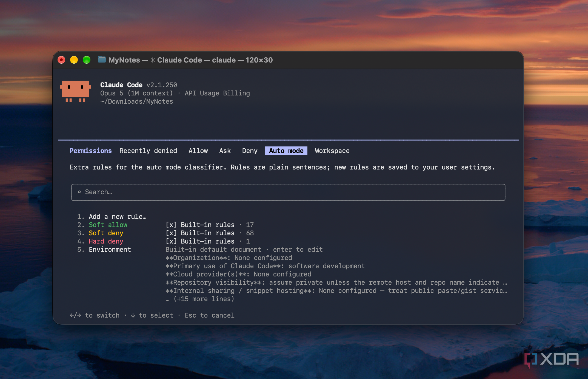
Task: Switch to the Deny tab
Action: pos(250,151)
